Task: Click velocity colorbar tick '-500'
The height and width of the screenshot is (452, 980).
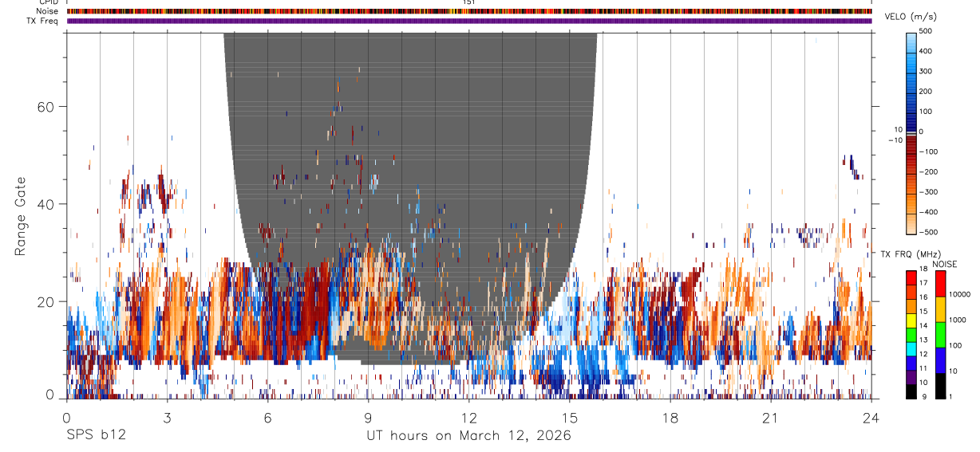Action: 930,232
